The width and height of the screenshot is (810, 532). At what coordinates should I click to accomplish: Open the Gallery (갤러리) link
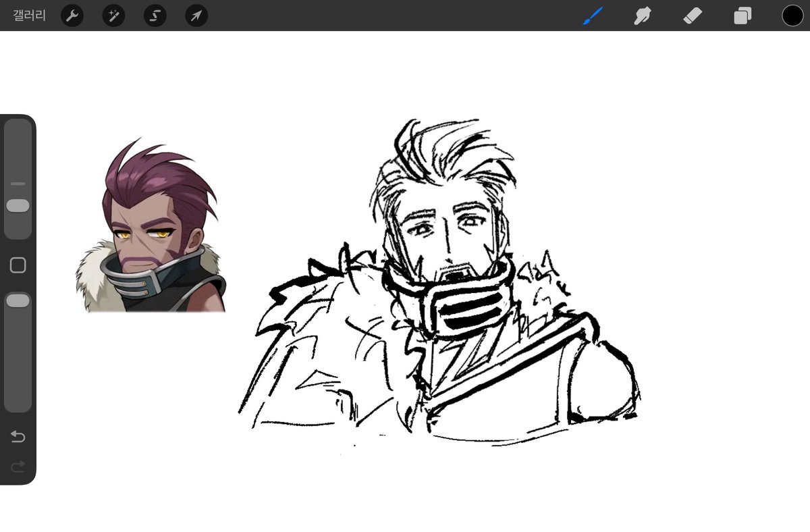pyautogui.click(x=30, y=16)
